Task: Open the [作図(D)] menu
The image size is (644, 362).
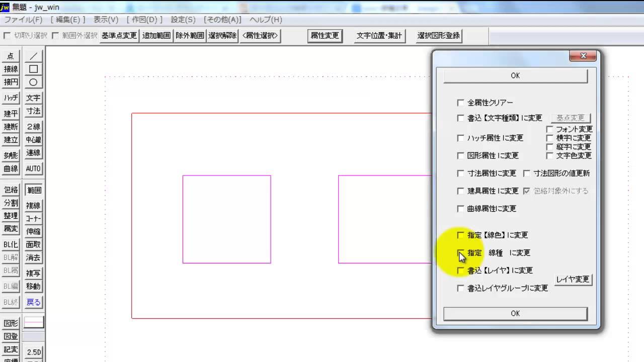Action: click(145, 20)
